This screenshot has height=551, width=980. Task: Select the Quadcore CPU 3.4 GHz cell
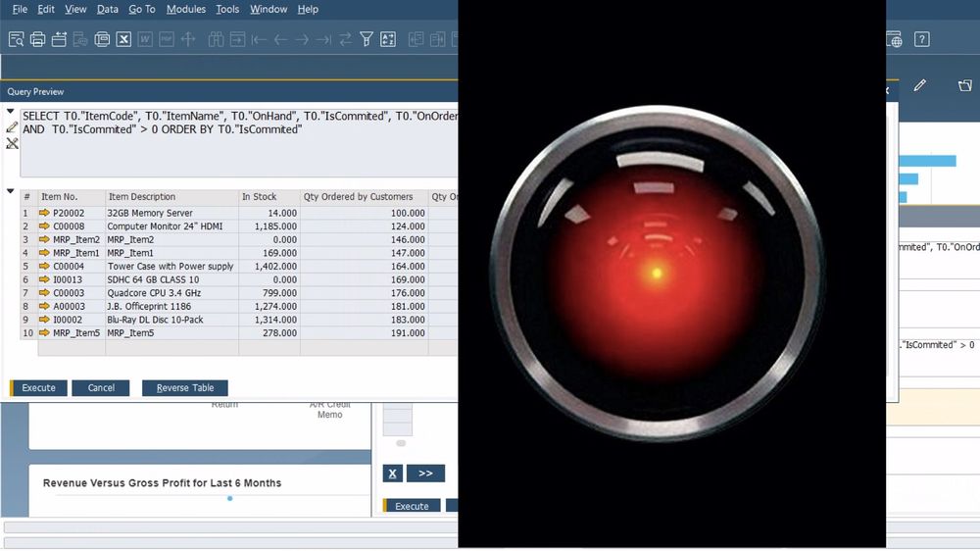pyautogui.click(x=171, y=293)
